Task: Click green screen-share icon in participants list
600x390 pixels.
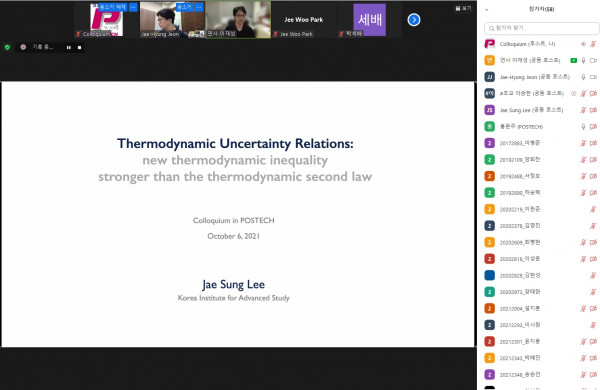Action: [x=574, y=60]
